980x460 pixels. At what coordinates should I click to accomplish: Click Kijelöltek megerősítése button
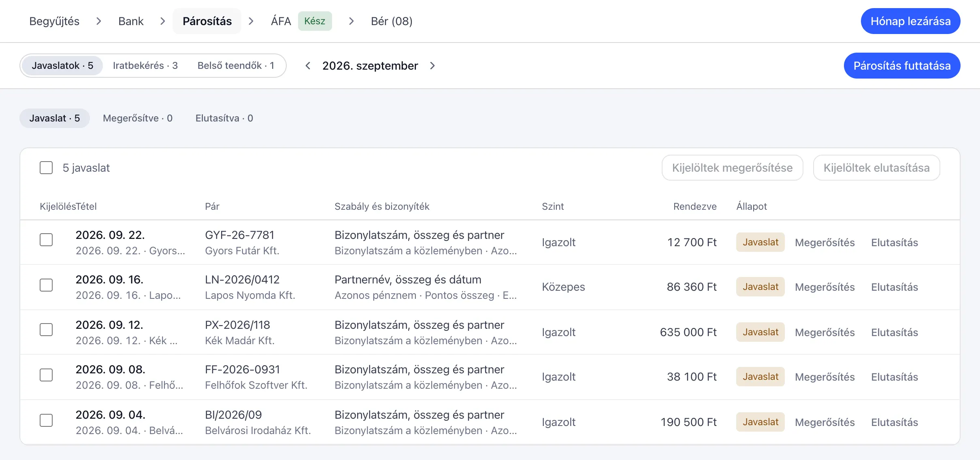(732, 168)
